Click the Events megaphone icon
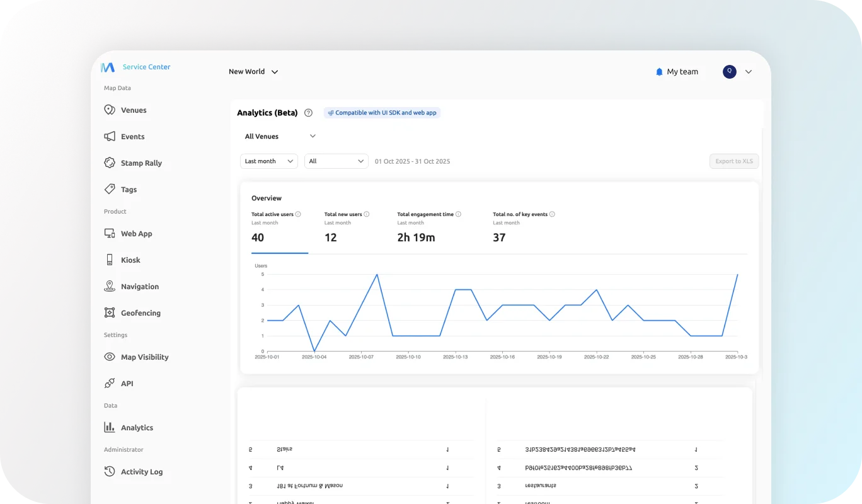 (110, 136)
